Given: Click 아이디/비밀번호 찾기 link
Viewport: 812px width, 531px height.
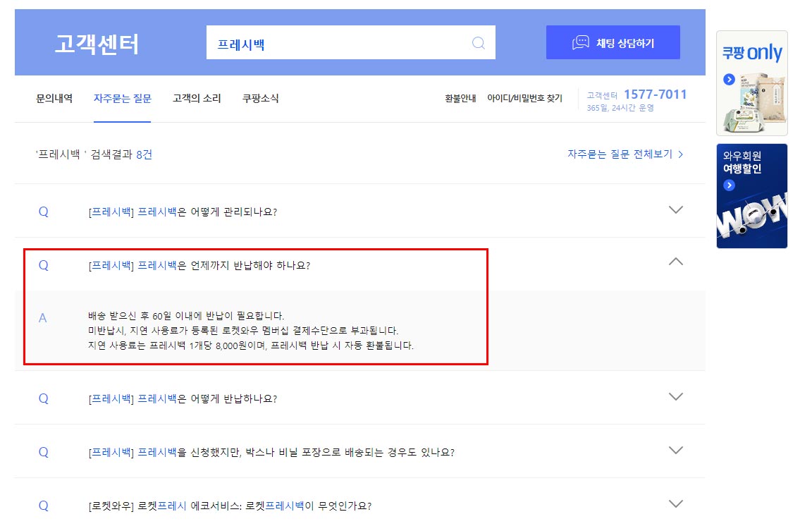Looking at the screenshot, I should point(524,99).
